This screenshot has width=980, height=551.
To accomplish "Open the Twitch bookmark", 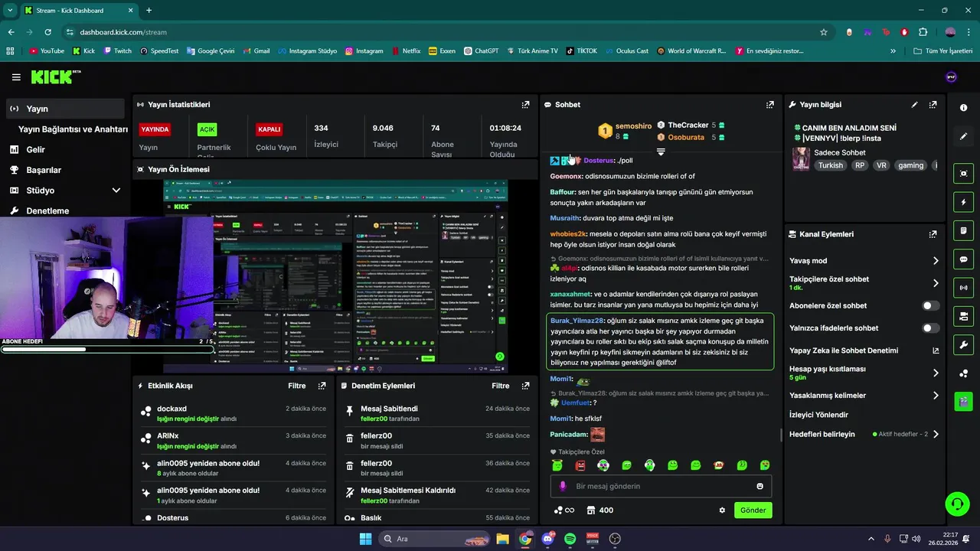I will click(116, 51).
